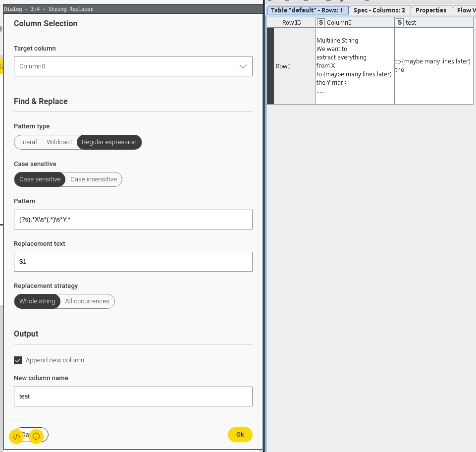Click the String type icon beside test header
Screen dimensions: 476x452
click(400, 22)
